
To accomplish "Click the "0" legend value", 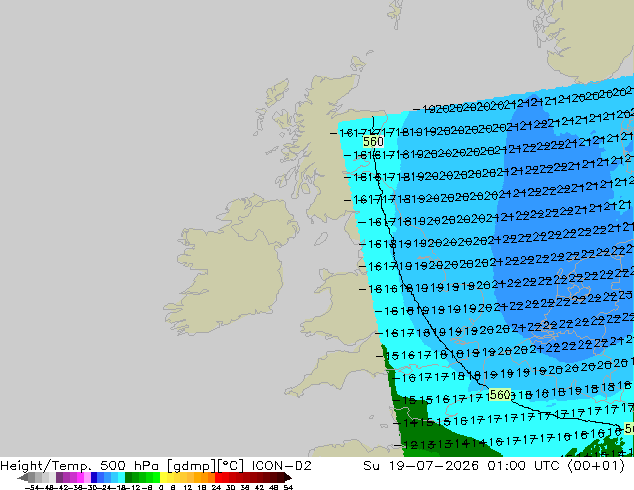I will click(x=161, y=487).
